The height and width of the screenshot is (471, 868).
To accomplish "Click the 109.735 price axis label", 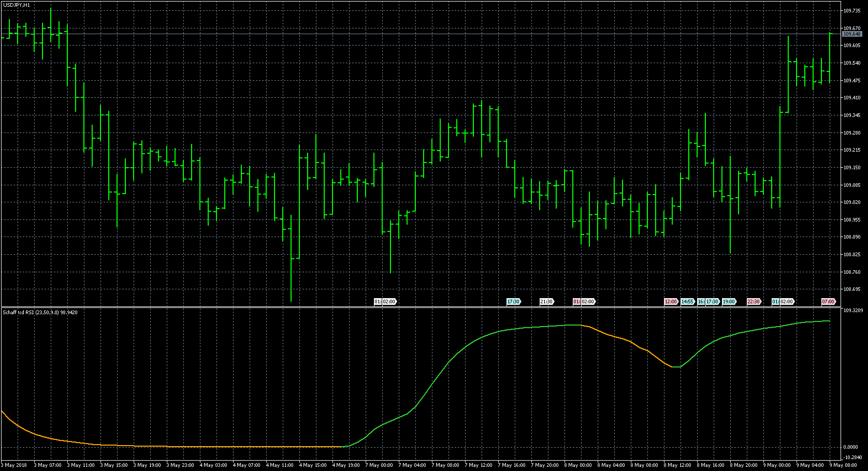I will (x=852, y=10).
